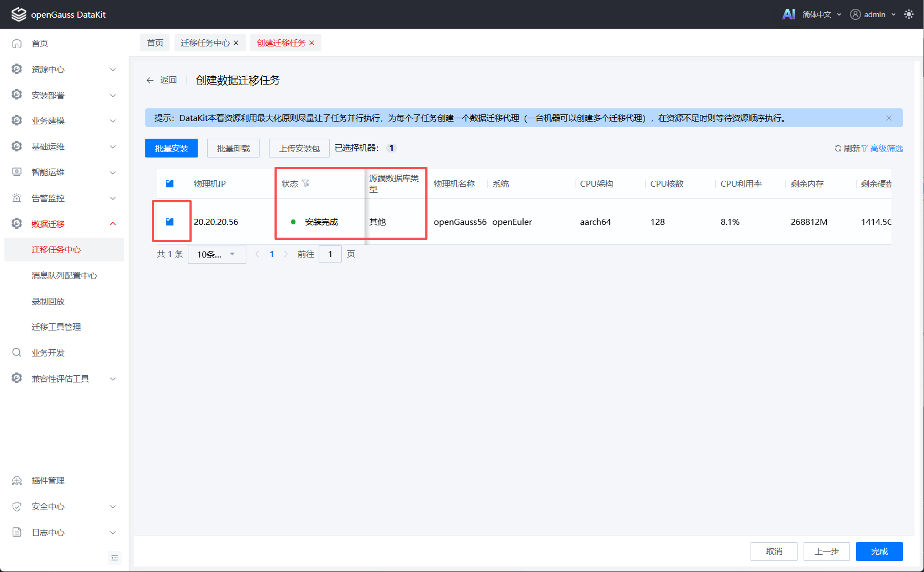Close the 迁移任务中心 tab
Image resolution: width=924 pixels, height=572 pixels.
click(x=236, y=43)
